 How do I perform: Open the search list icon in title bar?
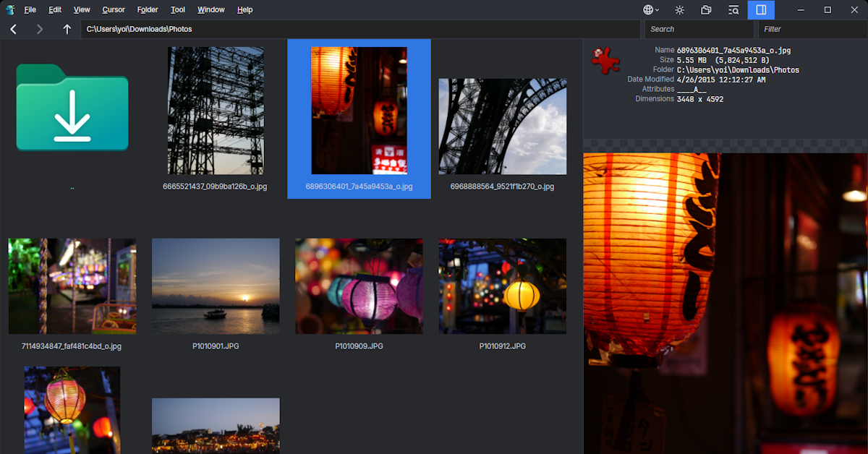pos(733,10)
